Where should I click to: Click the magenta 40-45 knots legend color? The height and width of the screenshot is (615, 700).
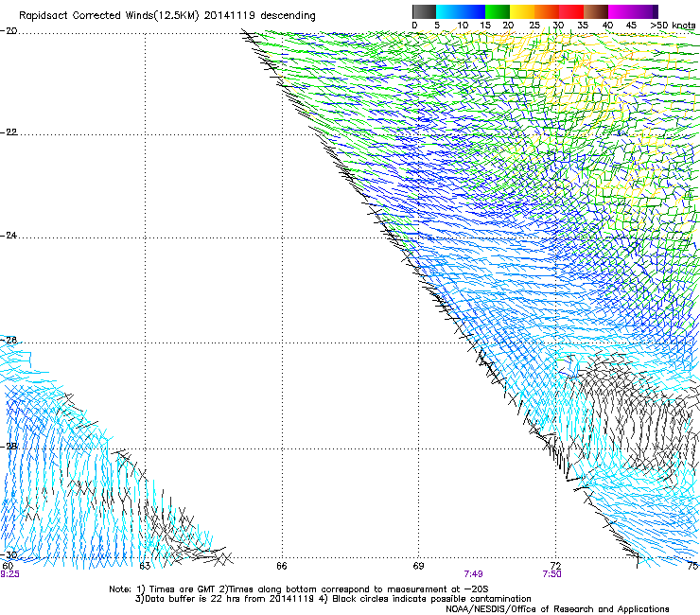[x=621, y=11]
